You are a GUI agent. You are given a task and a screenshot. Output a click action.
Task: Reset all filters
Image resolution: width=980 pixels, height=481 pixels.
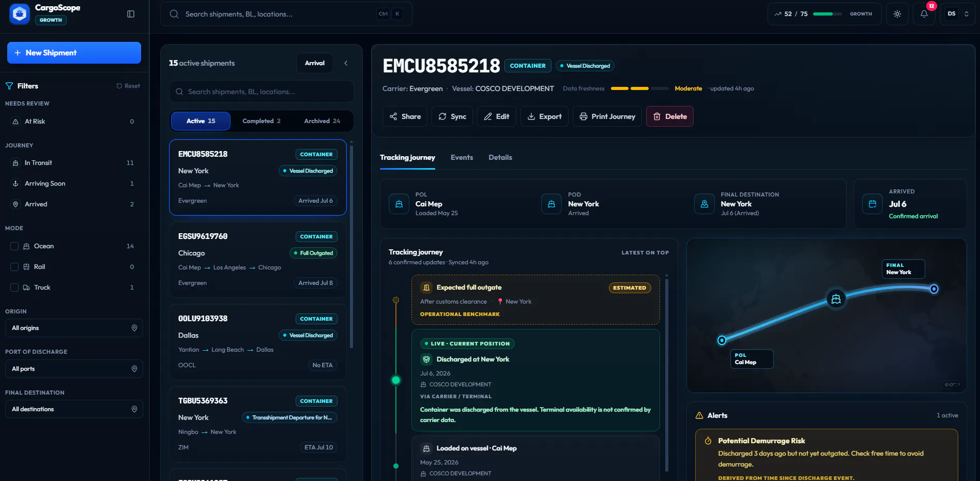click(x=128, y=86)
